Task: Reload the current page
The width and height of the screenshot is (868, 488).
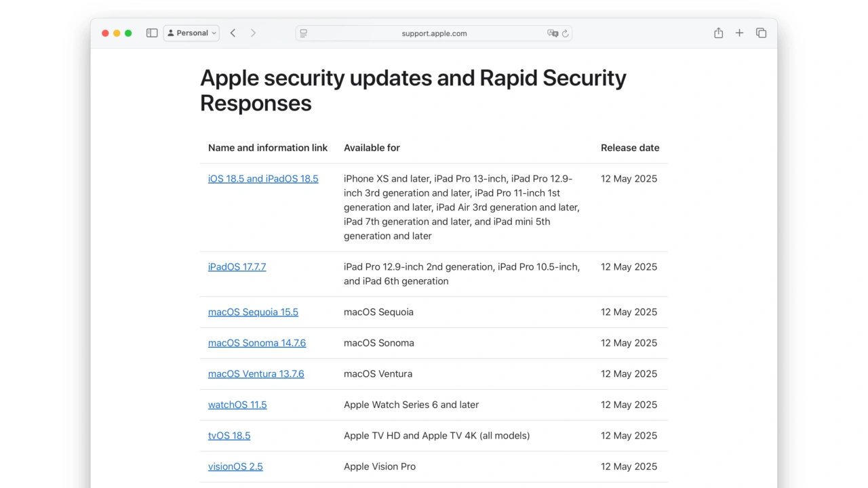Action: [566, 33]
